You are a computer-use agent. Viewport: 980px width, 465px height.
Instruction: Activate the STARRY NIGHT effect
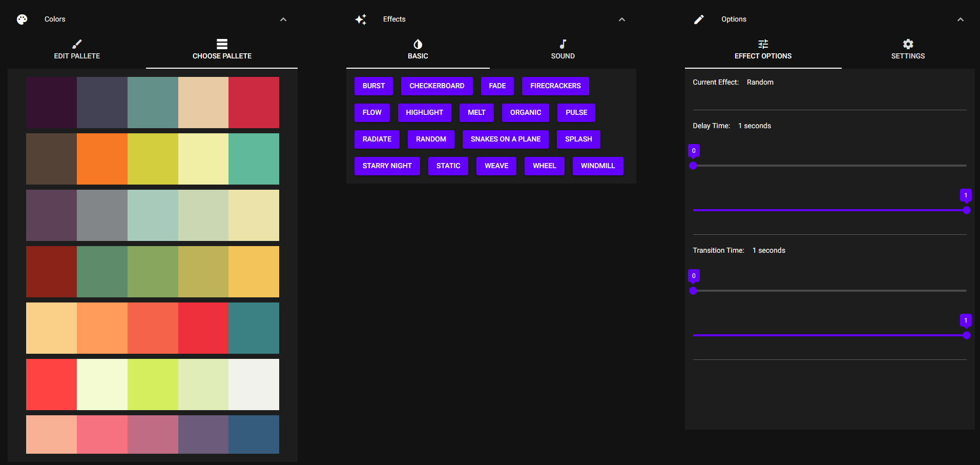(387, 166)
